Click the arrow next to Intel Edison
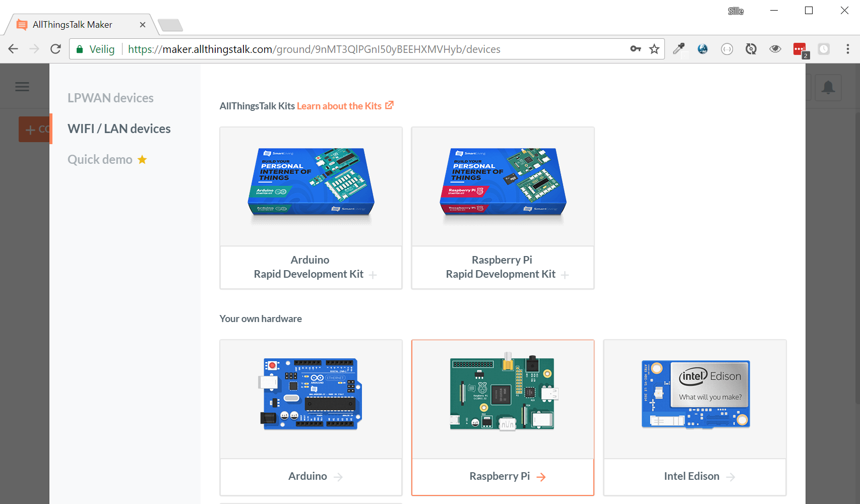Viewport: 860px width, 504px height. tap(730, 477)
